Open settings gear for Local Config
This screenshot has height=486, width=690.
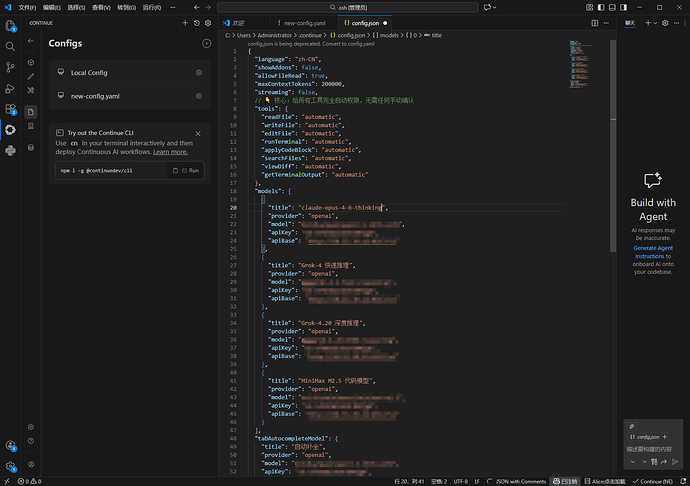199,73
